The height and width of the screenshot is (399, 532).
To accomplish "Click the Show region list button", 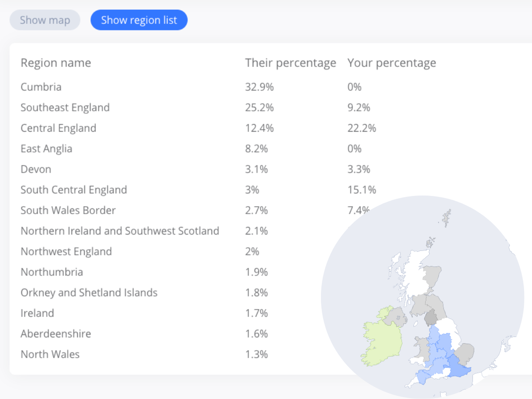I will coord(139,20).
